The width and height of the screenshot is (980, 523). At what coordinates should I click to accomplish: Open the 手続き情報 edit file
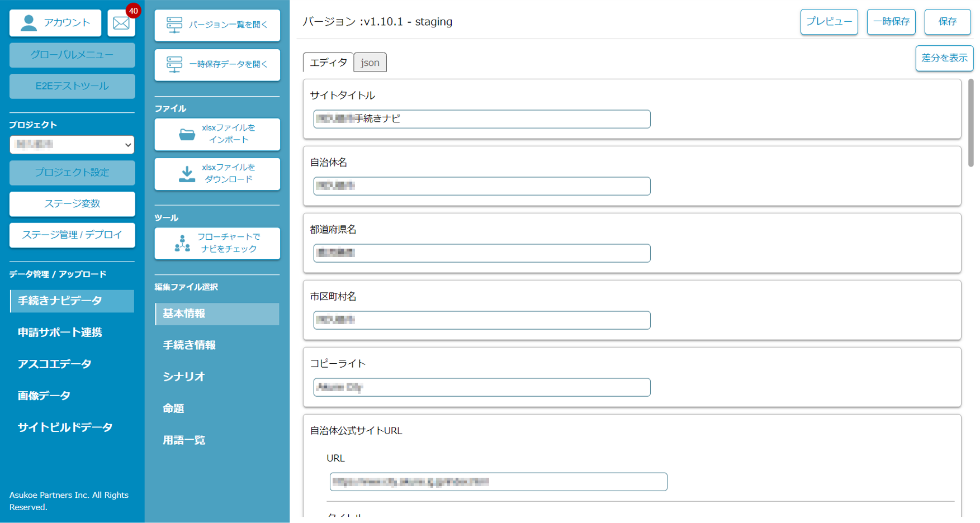pos(189,345)
